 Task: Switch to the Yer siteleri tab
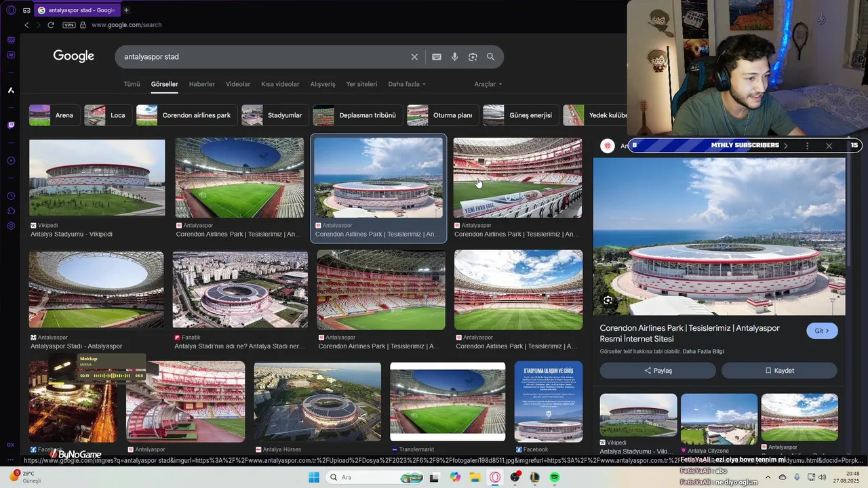(x=361, y=84)
